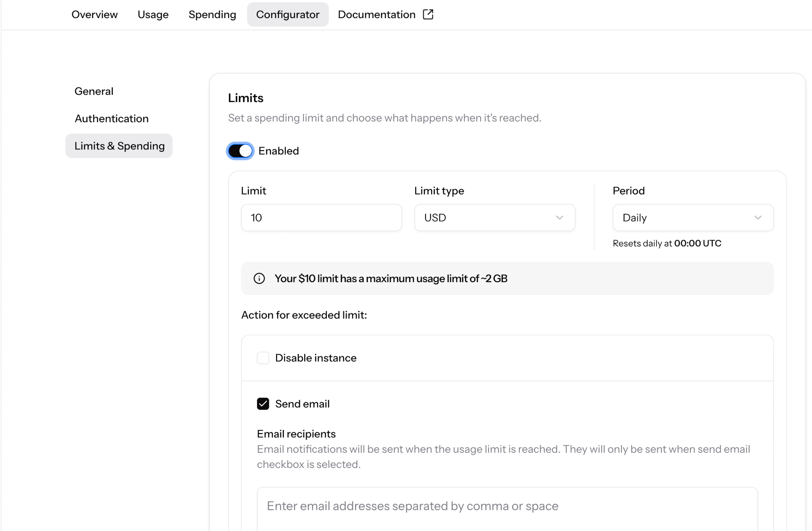Switch to the Overview tab
The width and height of the screenshot is (812, 531).
point(95,14)
